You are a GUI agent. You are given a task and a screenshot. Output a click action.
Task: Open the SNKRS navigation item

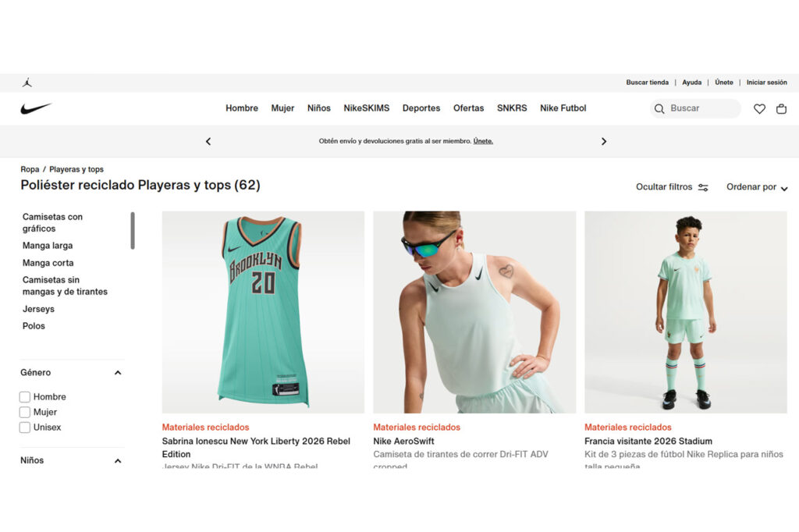tap(512, 108)
